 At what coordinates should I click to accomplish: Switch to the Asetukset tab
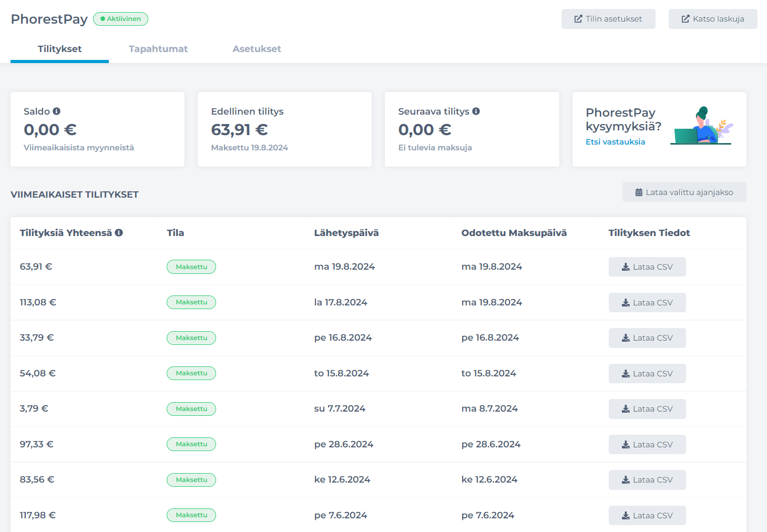(257, 49)
